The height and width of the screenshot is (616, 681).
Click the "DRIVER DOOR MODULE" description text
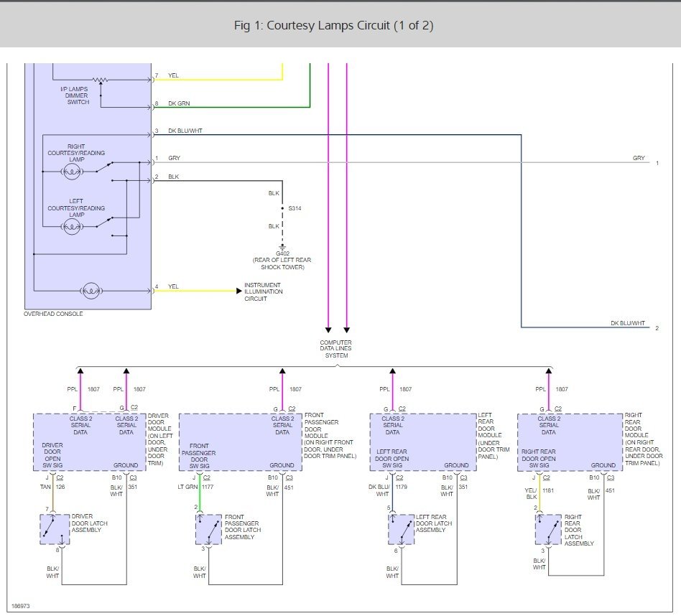160,439
